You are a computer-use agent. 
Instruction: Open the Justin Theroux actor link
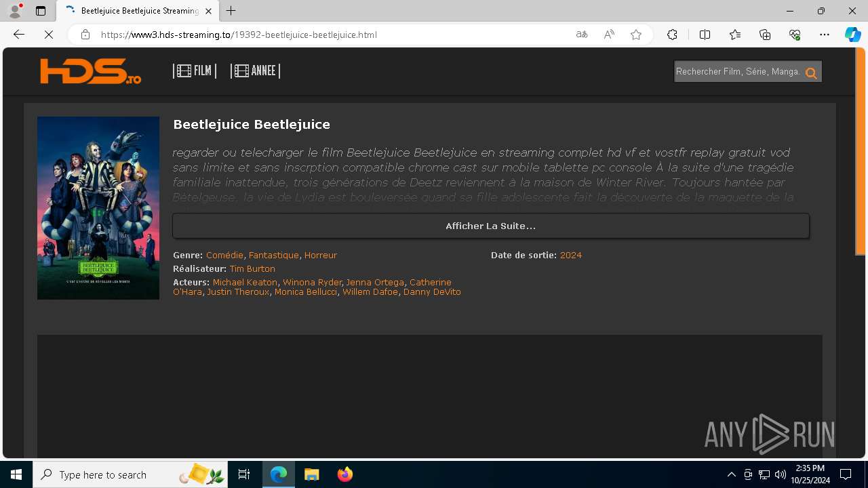point(238,292)
